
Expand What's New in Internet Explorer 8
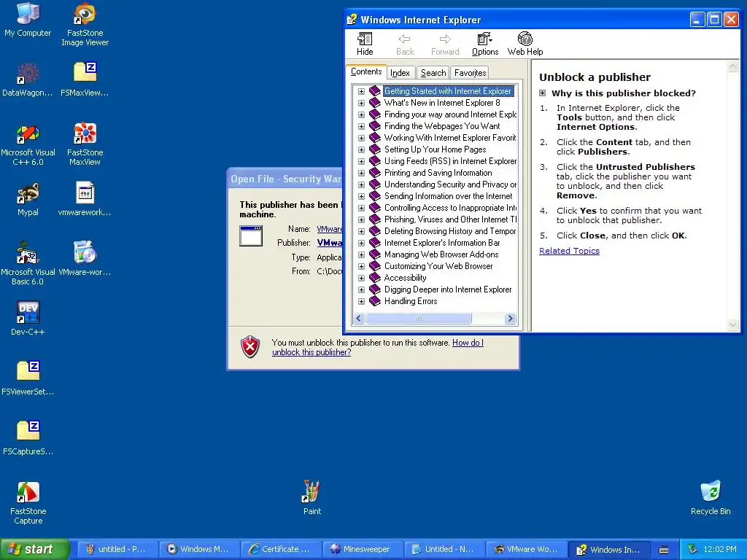(361, 103)
